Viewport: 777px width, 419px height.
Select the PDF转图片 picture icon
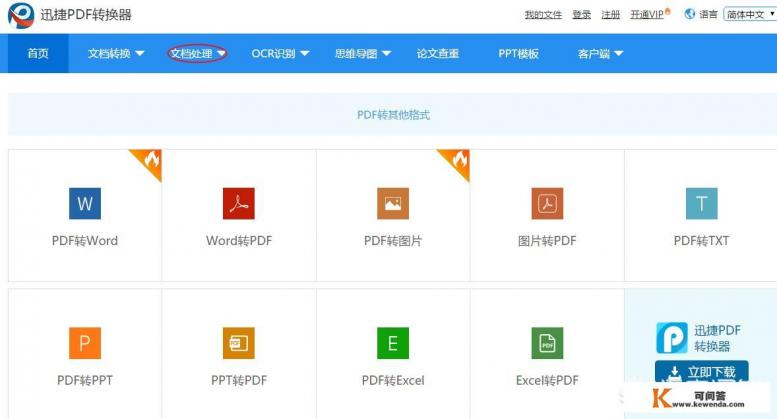click(x=393, y=204)
